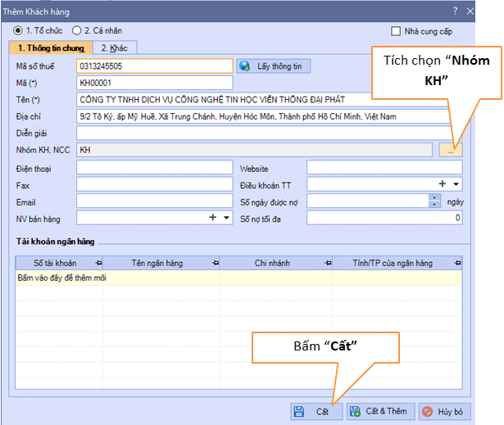Click the Cất & Thêm button
Viewport: 504px width, 425px height.
pyautogui.click(x=379, y=411)
